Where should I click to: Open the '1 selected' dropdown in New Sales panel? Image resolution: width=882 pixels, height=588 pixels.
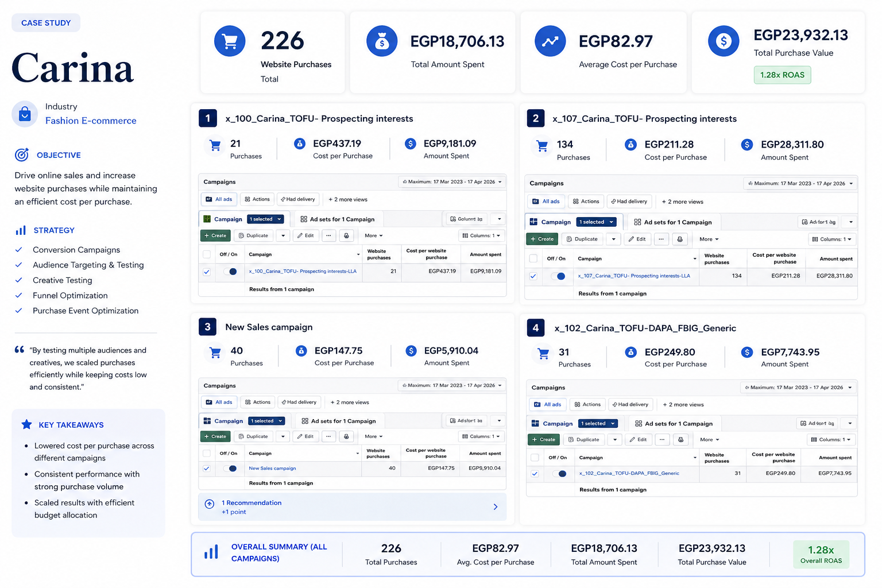[x=267, y=421]
